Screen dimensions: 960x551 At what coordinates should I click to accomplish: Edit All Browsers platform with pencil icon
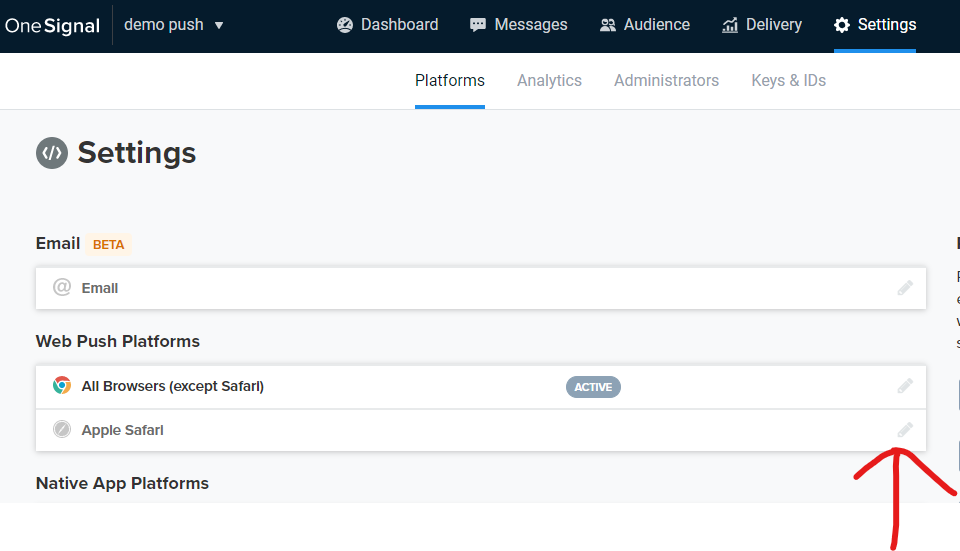coord(906,386)
